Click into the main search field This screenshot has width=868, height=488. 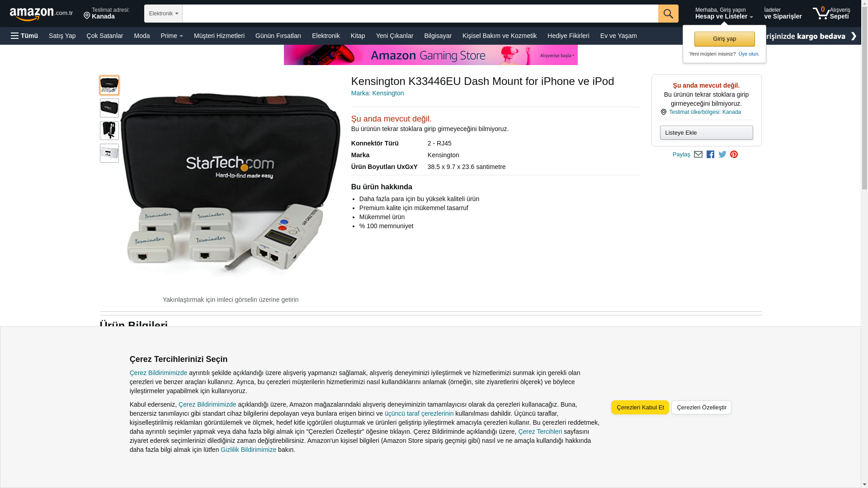pyautogui.click(x=420, y=14)
